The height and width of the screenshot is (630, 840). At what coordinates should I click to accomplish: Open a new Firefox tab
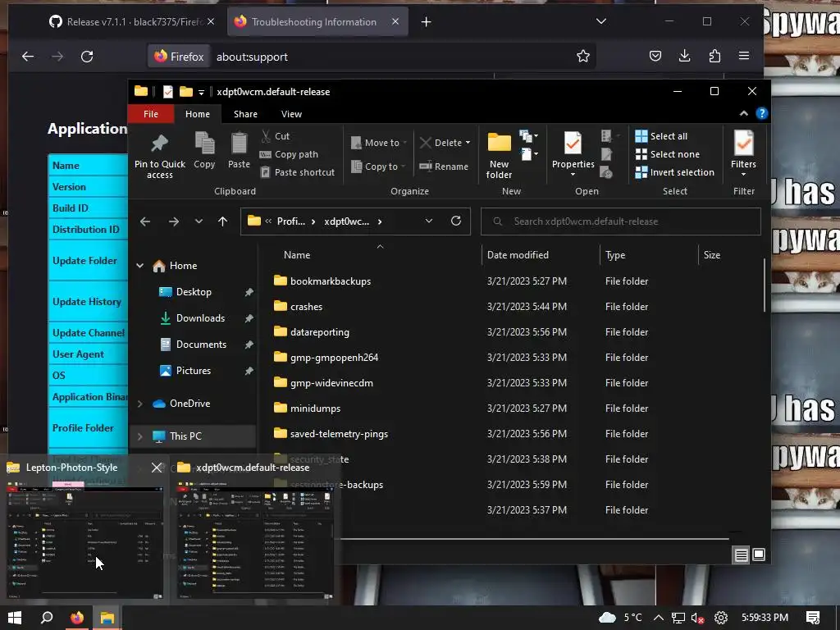tap(426, 22)
